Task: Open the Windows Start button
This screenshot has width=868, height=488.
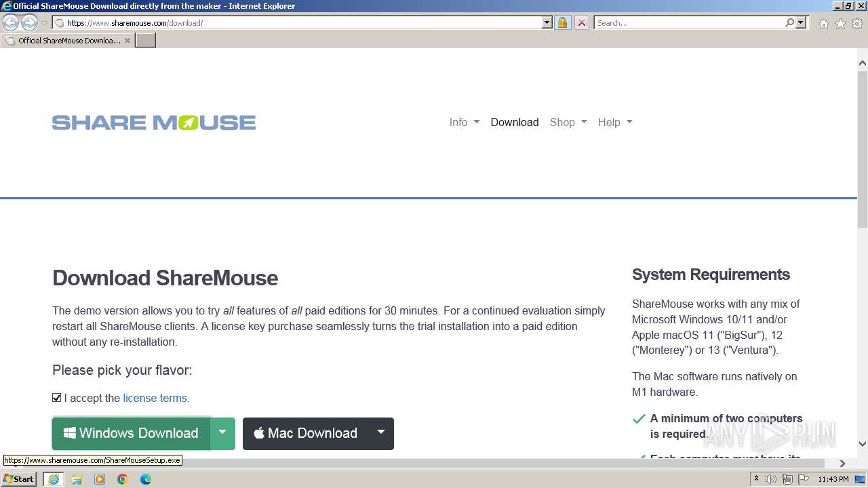Action: 19,479
